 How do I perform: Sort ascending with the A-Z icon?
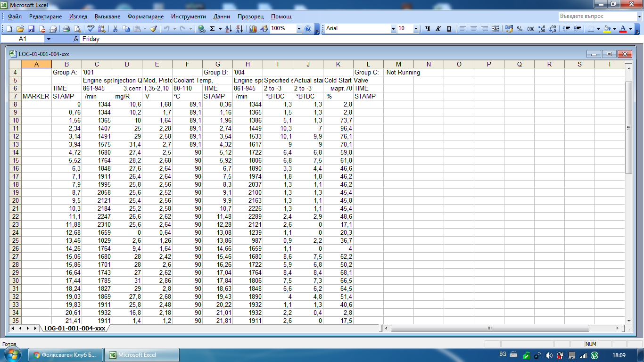(229, 29)
